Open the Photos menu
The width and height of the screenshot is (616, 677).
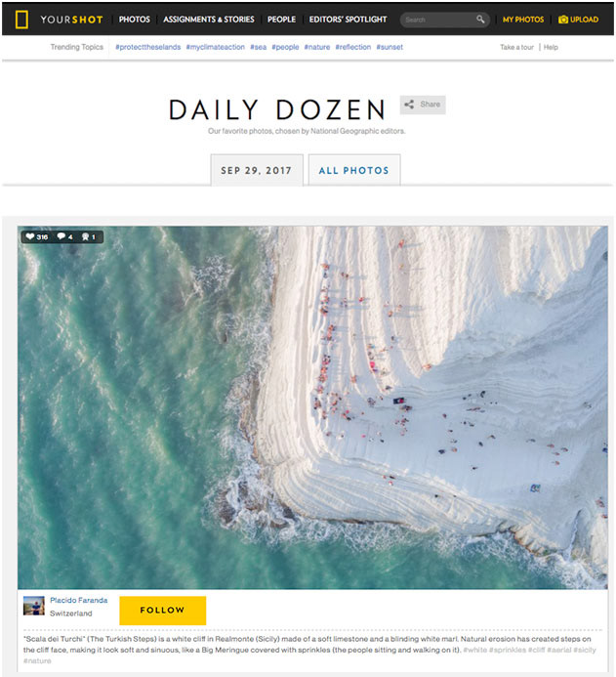click(x=134, y=20)
